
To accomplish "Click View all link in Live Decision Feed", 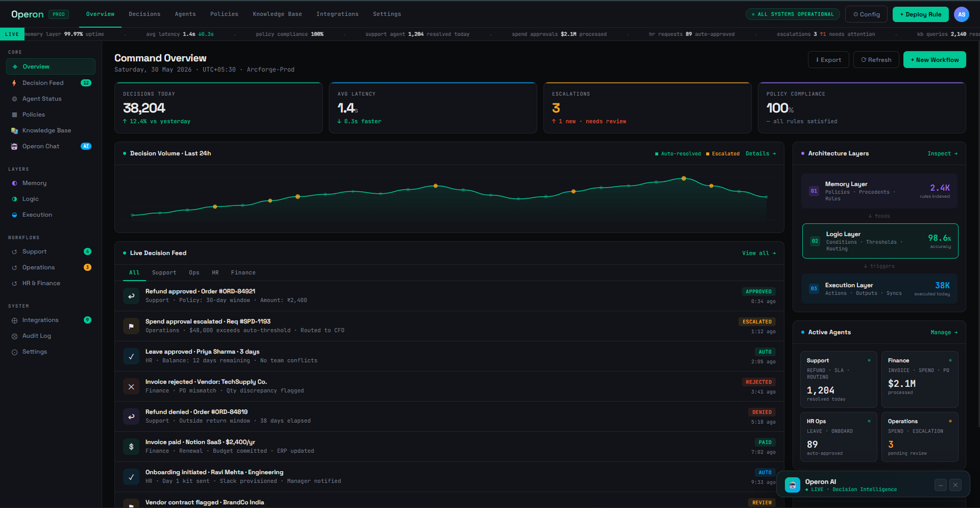I will tap(759, 253).
